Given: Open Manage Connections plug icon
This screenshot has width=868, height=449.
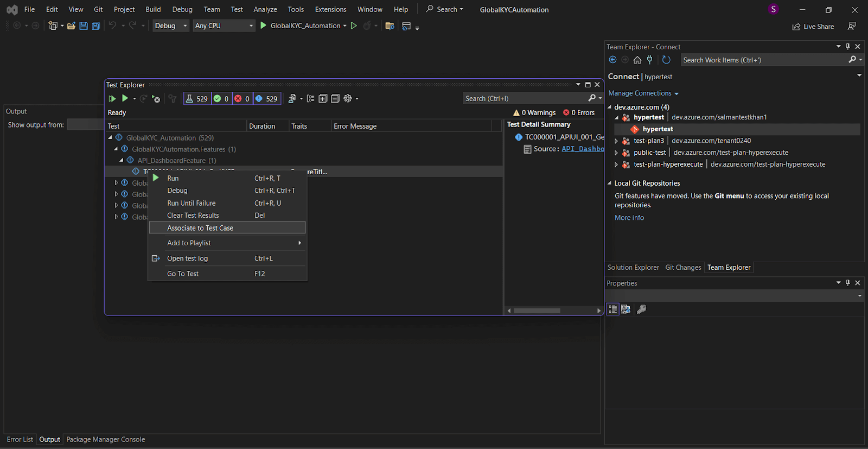Looking at the screenshot, I should (x=649, y=60).
